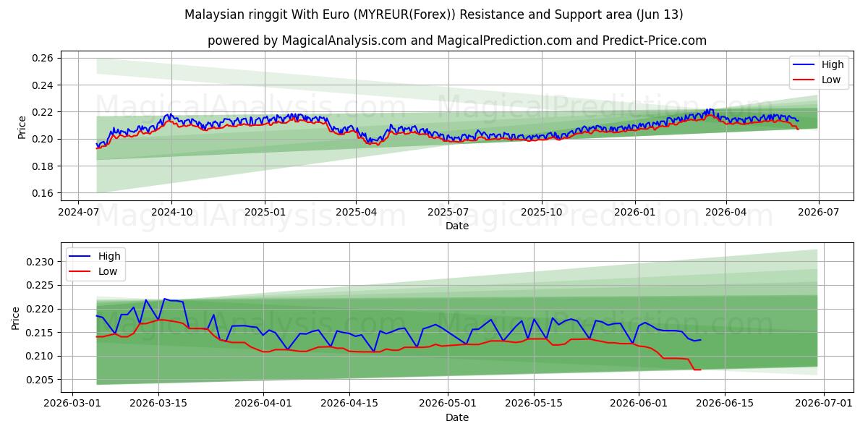This screenshot has width=868, height=434.
Task: Click the top chart 'Price' axis label
Action: [22, 127]
